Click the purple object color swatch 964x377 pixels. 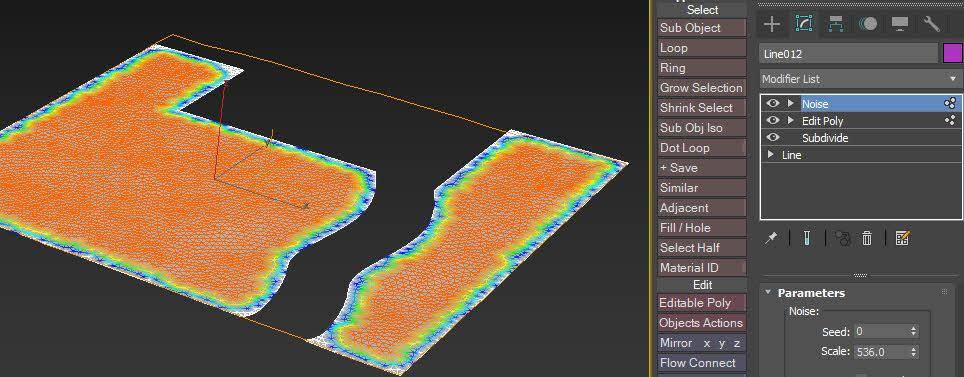(x=953, y=54)
